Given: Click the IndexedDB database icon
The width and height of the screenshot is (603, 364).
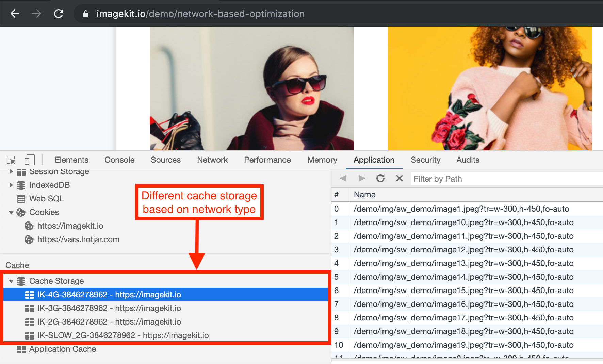Looking at the screenshot, I should 21,185.
